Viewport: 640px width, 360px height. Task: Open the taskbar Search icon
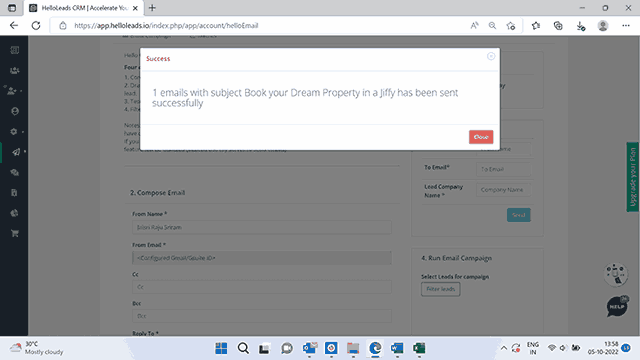(243, 348)
